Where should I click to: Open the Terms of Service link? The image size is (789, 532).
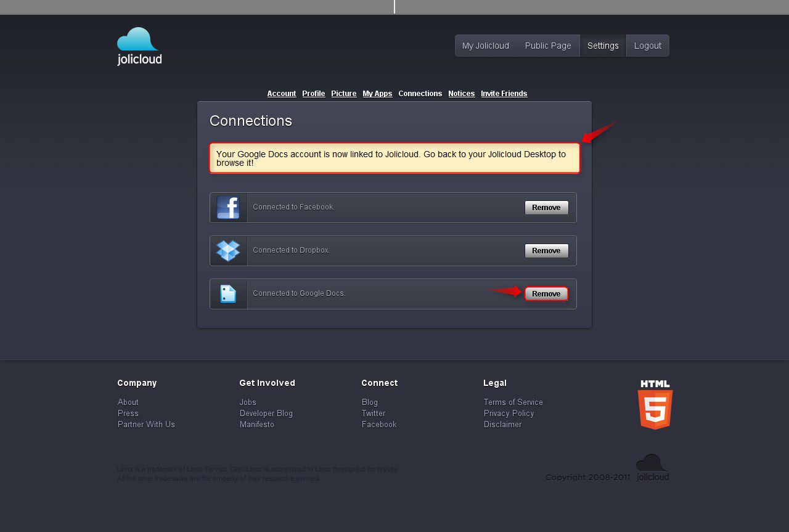point(513,402)
